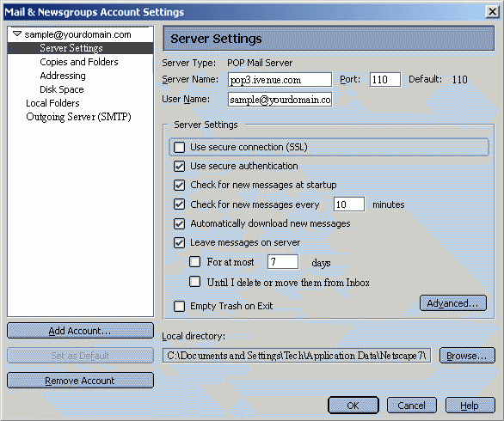The width and height of the screenshot is (504, 421).
Task: Click the Remove Account button
Action: pos(80,381)
